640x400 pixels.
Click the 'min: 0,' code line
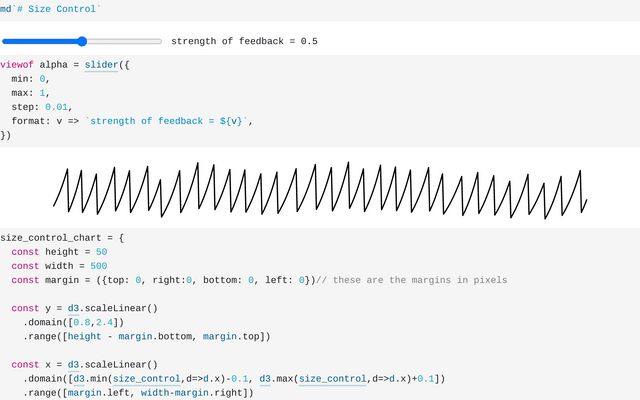pos(30,78)
